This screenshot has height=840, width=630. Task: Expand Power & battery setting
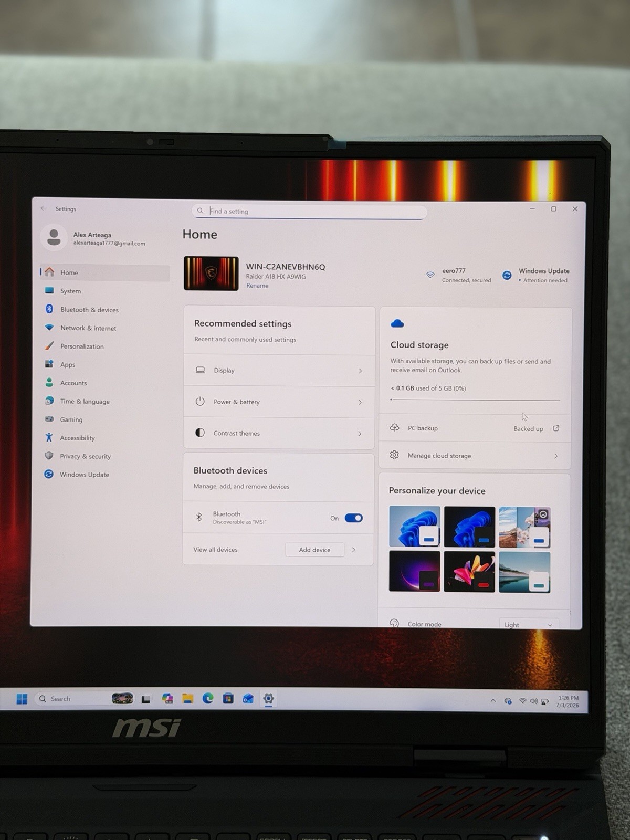279,402
